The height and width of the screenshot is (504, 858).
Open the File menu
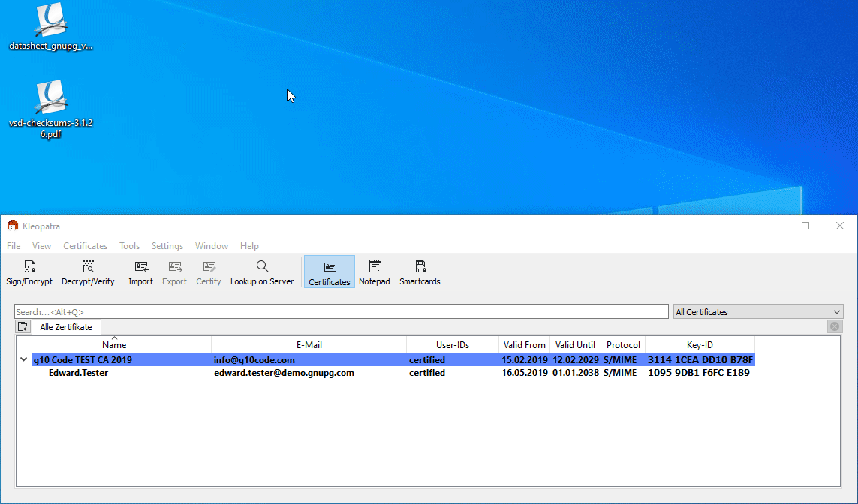pyautogui.click(x=14, y=246)
